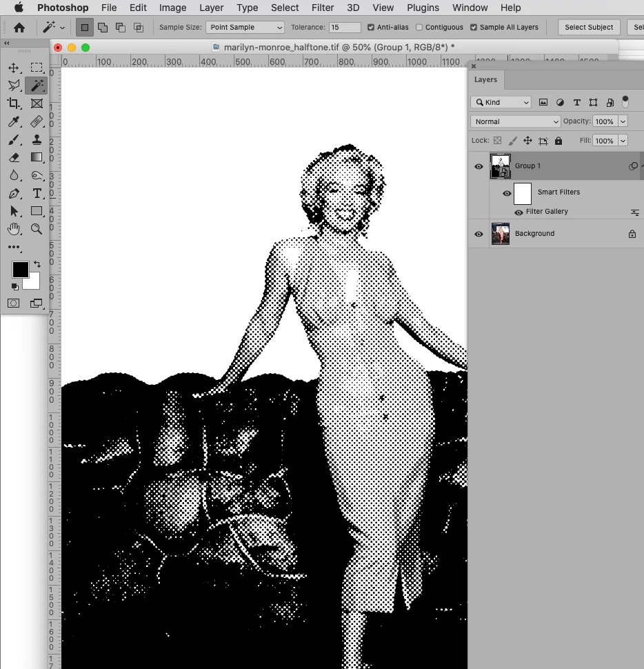Change screen mode
The image size is (644, 669).
click(x=37, y=303)
